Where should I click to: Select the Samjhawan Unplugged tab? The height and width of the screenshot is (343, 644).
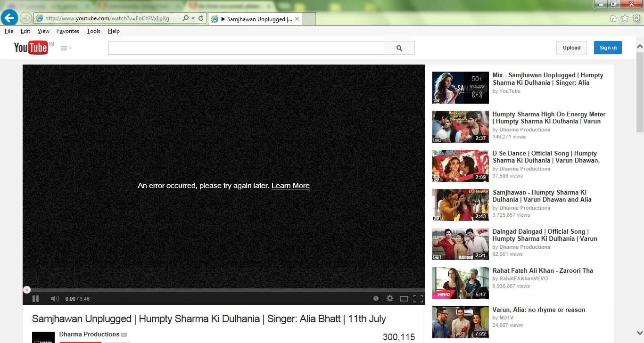[255, 19]
